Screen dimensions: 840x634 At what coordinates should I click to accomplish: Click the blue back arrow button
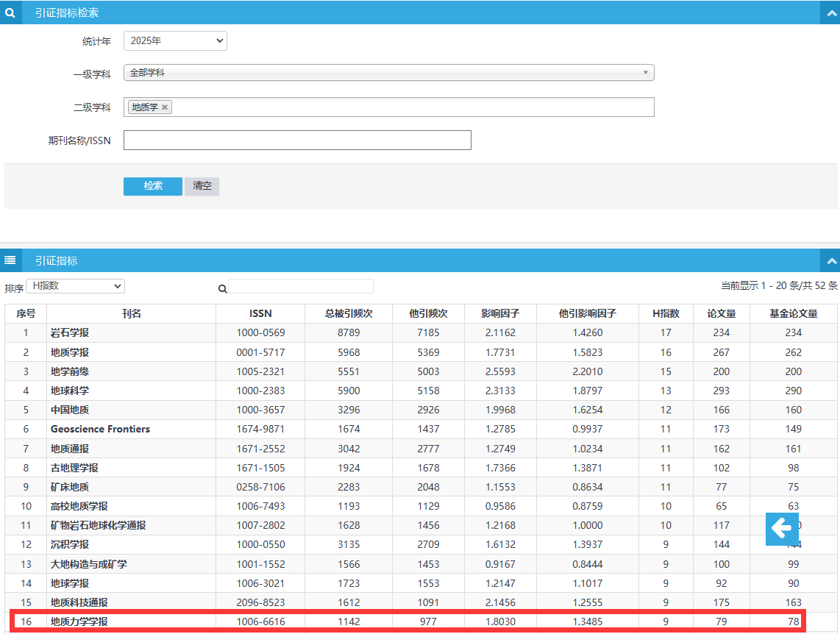tap(782, 529)
